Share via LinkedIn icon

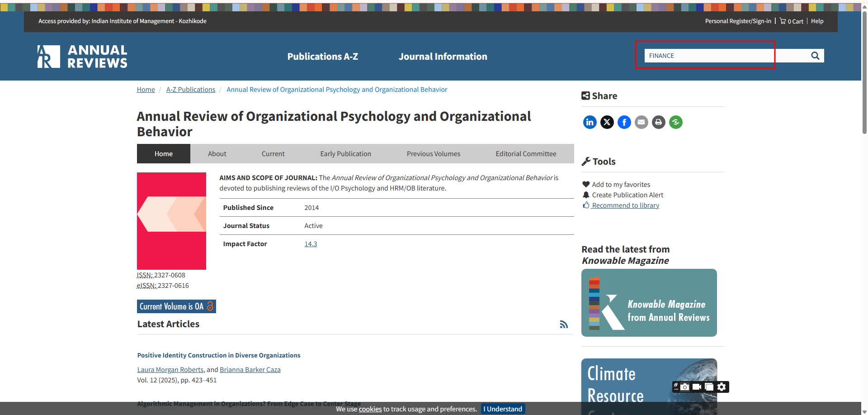click(590, 122)
